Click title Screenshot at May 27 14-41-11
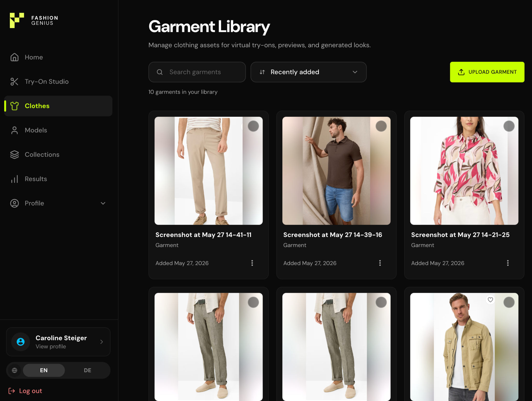The height and width of the screenshot is (401, 532). click(203, 235)
